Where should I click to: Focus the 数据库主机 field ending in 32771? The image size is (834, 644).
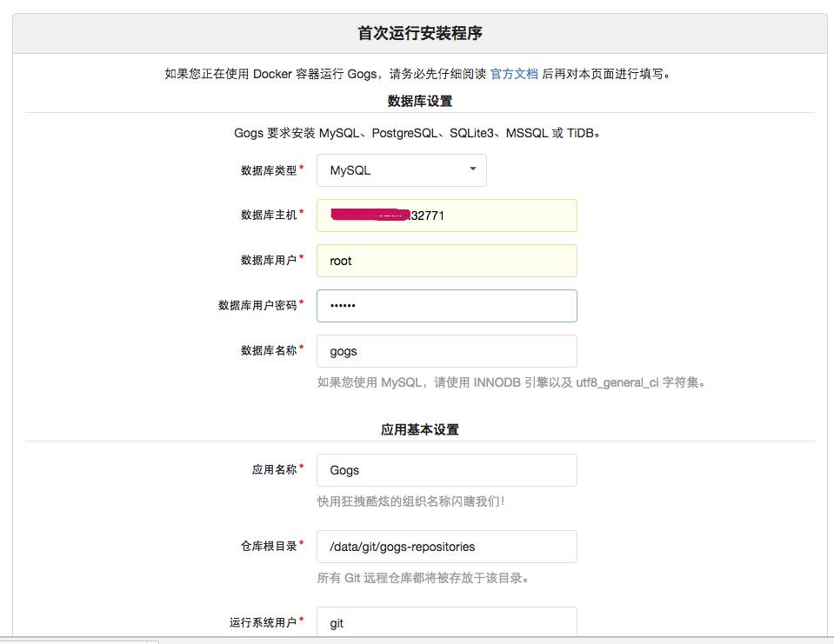447,216
